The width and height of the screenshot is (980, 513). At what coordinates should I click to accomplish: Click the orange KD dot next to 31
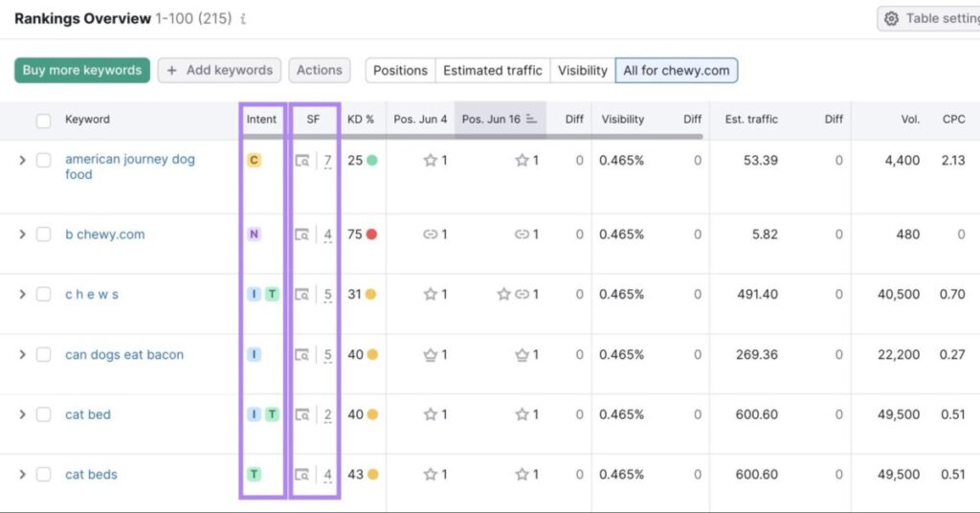(x=370, y=294)
